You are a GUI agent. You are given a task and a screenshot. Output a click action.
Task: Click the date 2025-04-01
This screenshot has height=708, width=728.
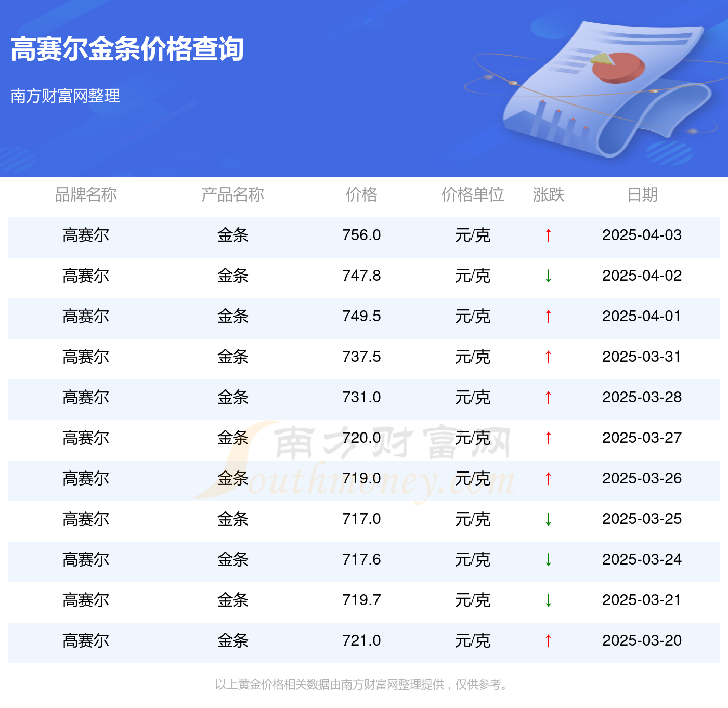coord(642,316)
